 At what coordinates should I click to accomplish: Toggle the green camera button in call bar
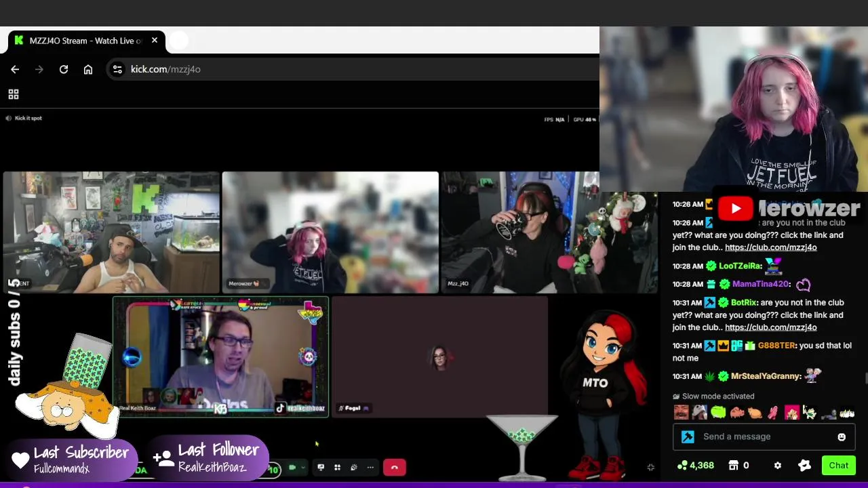pyautogui.click(x=292, y=468)
